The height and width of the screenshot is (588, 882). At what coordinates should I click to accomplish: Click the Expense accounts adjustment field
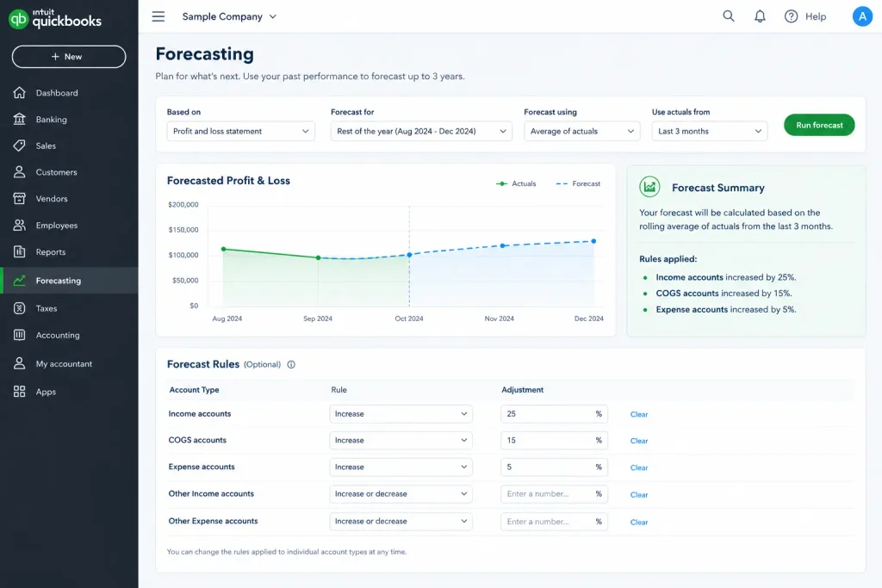click(x=554, y=467)
